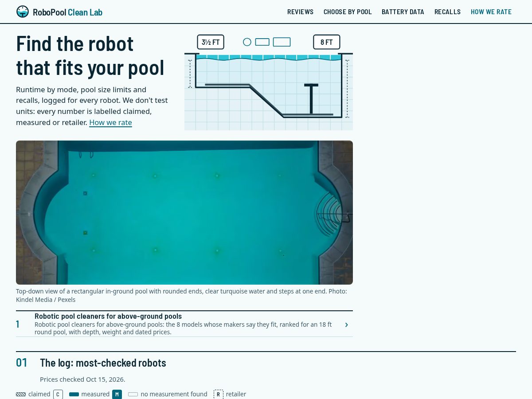The width and height of the screenshot is (532, 399).
Task: Open the Reviews menu item
Action: 300,12
